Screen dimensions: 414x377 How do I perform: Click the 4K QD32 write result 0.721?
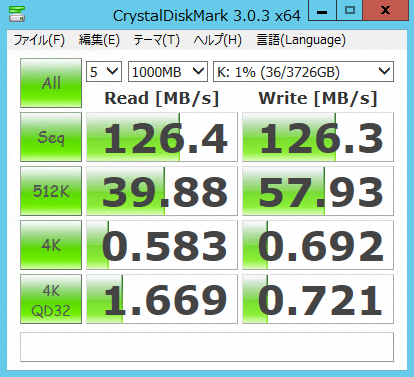pyautogui.click(x=318, y=299)
